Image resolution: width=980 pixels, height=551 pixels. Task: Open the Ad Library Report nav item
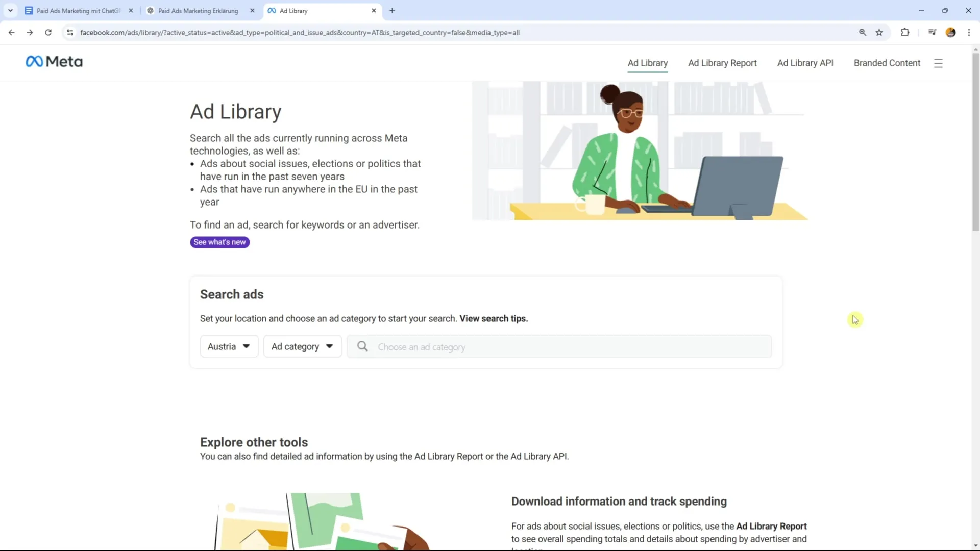(722, 63)
